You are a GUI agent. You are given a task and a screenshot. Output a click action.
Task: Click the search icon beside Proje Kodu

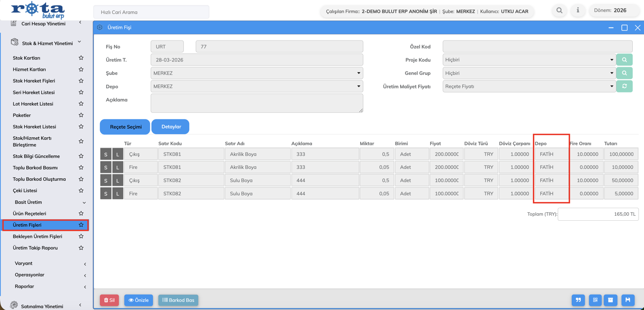pos(624,60)
